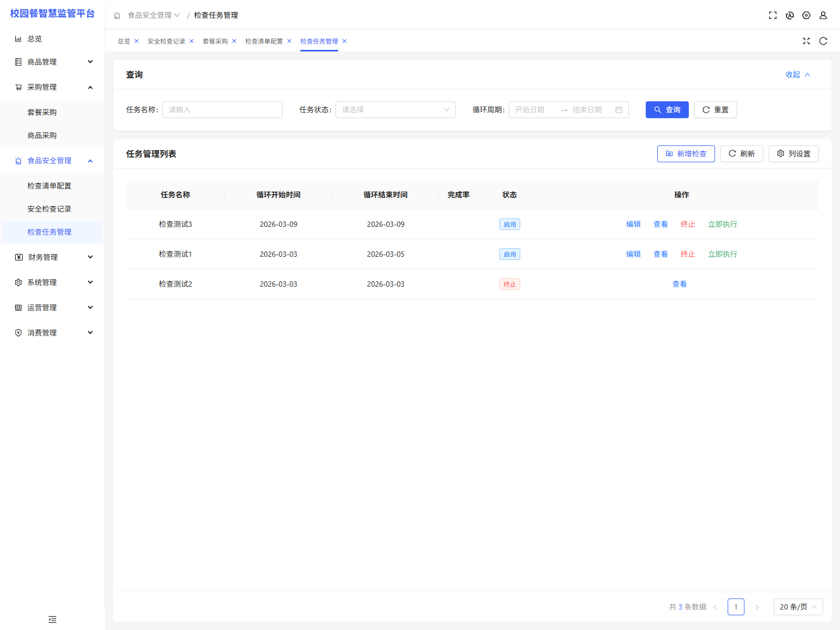This screenshot has height=630, width=840.
Task: Open the 列设置 column settings
Action: click(x=793, y=154)
